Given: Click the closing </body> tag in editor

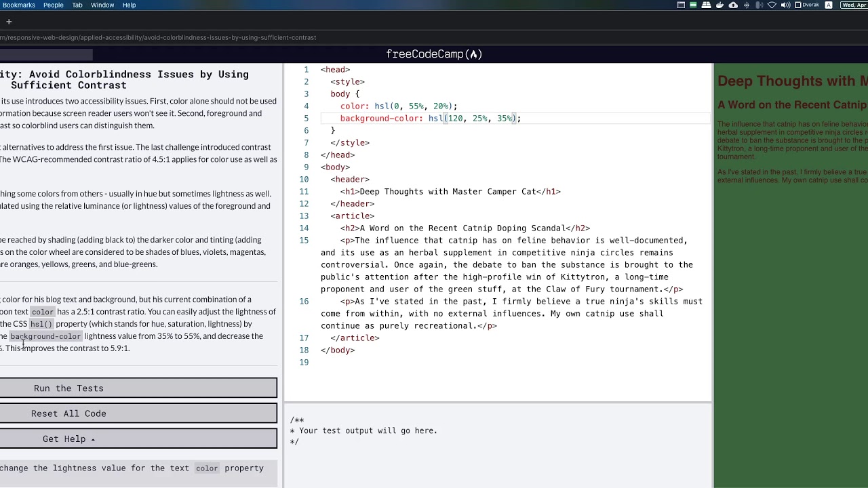Looking at the screenshot, I should [x=338, y=350].
